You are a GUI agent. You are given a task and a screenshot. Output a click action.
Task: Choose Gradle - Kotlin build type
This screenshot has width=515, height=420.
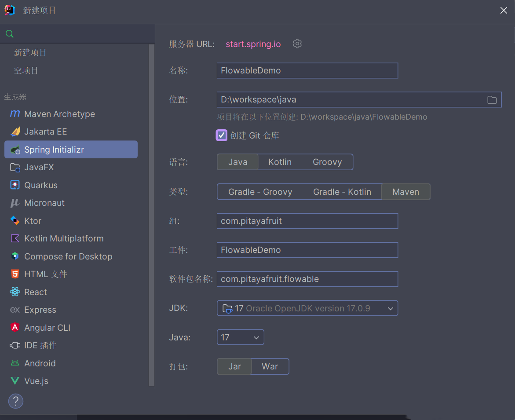click(x=342, y=192)
